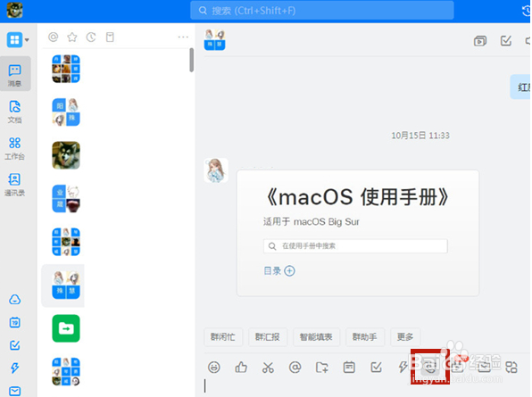This screenshot has width=532, height=397.
Task: Click the cloud drive icon in the sidebar
Action: [x=15, y=300]
